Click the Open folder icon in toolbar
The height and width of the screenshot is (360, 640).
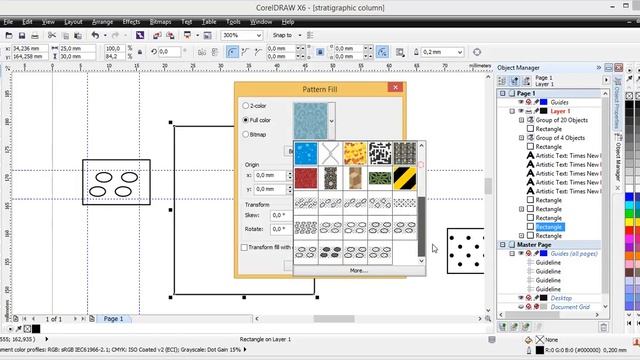pyautogui.click(x=9, y=36)
